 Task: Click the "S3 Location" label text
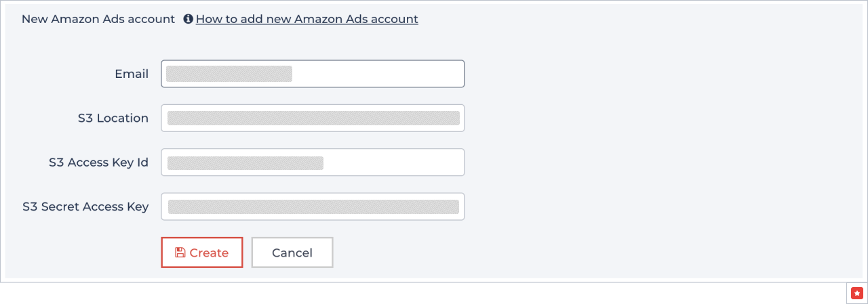113,118
